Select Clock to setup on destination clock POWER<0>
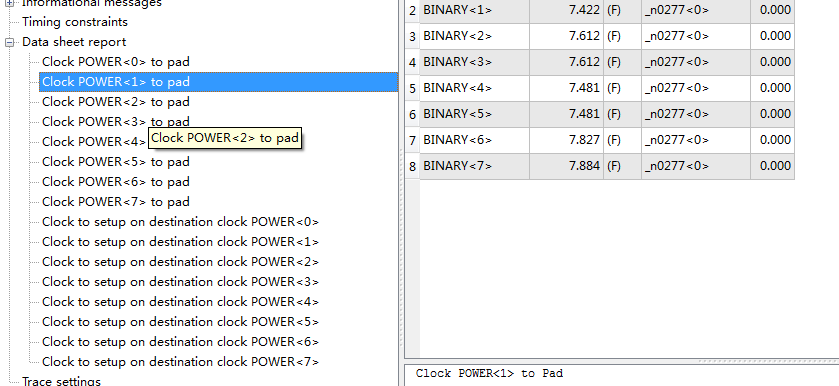This screenshot has height=386, width=839. point(180,222)
